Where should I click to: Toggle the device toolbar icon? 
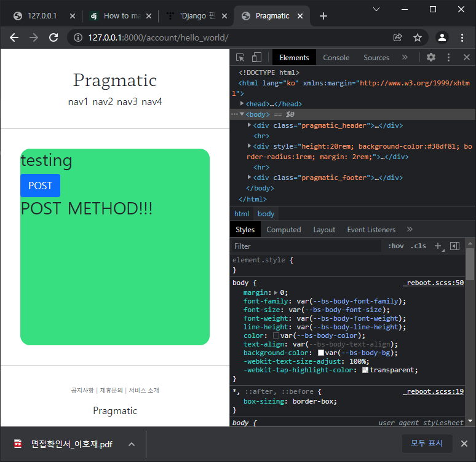[x=256, y=57]
